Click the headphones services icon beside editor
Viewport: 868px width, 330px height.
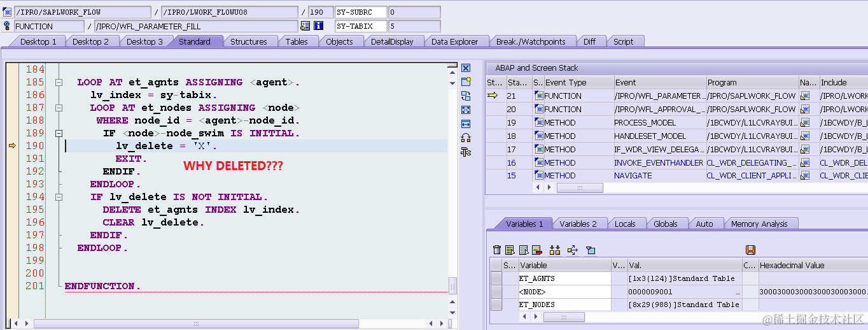(x=466, y=138)
